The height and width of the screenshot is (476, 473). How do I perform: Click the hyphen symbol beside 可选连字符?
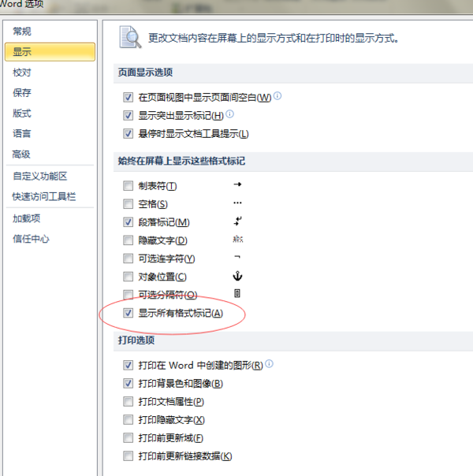point(237,257)
